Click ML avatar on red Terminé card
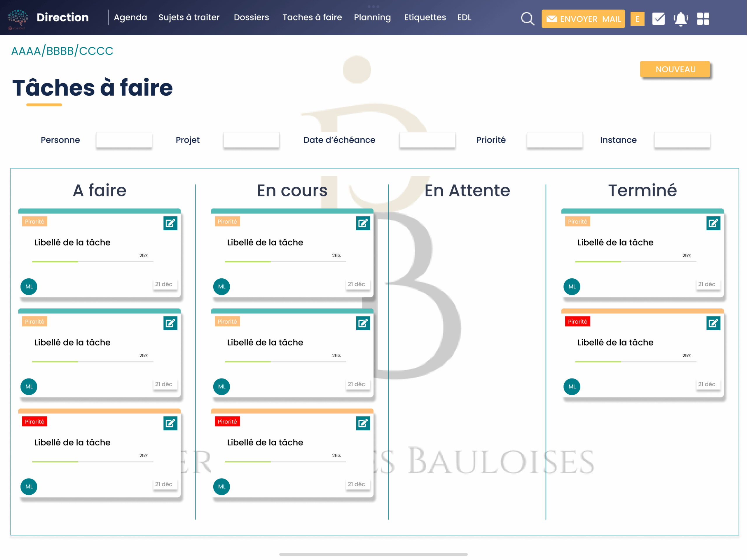 [572, 386]
